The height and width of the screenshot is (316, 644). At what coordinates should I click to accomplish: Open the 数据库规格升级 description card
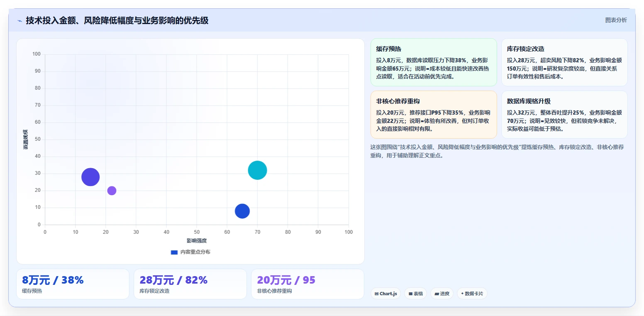click(x=564, y=115)
